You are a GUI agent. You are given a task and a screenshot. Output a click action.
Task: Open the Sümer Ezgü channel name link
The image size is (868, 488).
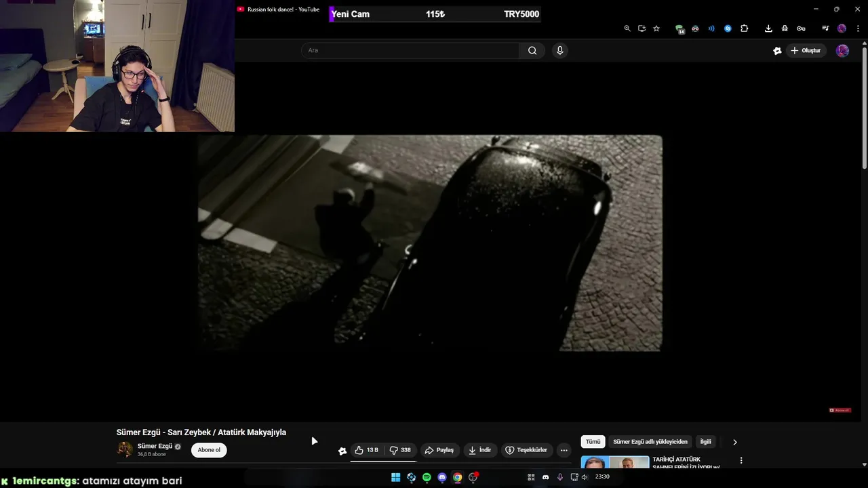[x=155, y=446]
